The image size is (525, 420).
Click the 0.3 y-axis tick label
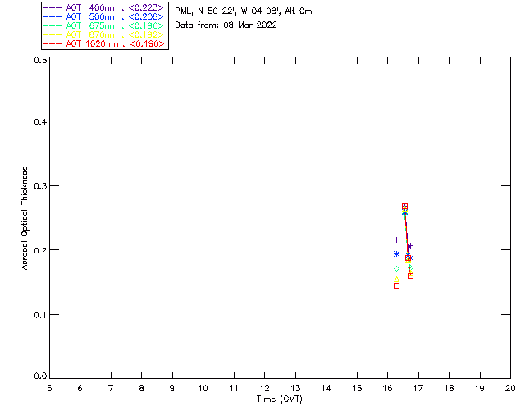click(x=40, y=186)
